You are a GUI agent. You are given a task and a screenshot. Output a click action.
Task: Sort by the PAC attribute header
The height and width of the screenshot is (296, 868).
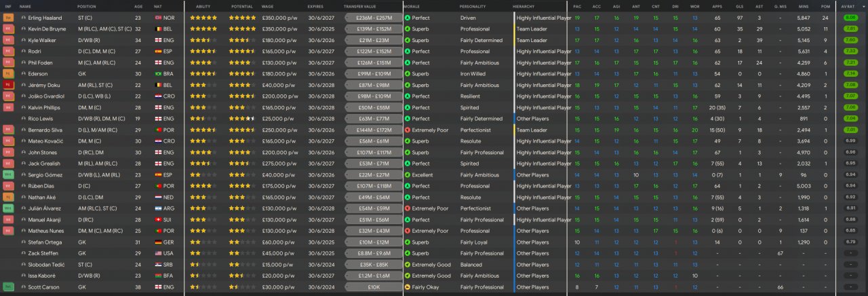pyautogui.click(x=577, y=6)
